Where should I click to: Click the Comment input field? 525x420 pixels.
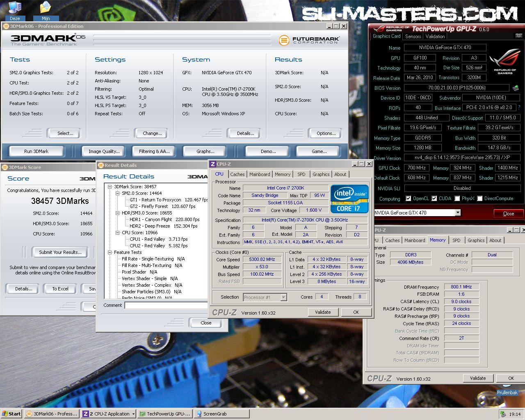166,305
